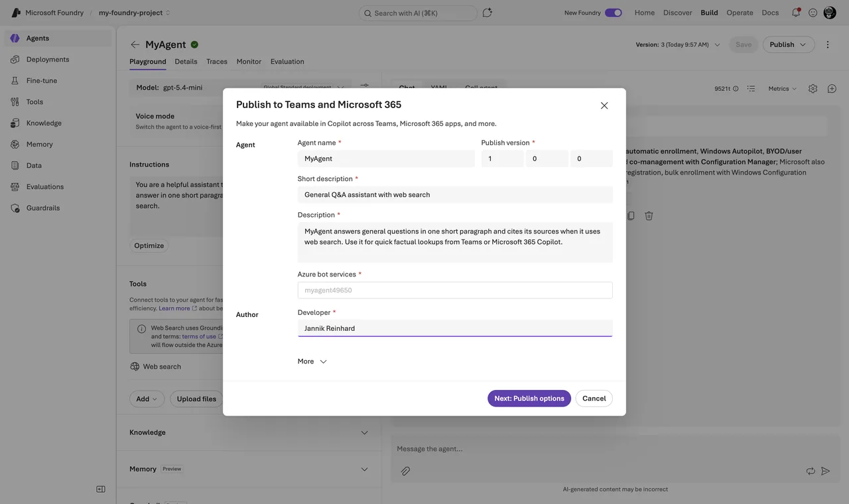Open the Add tools dropdown

(x=147, y=399)
